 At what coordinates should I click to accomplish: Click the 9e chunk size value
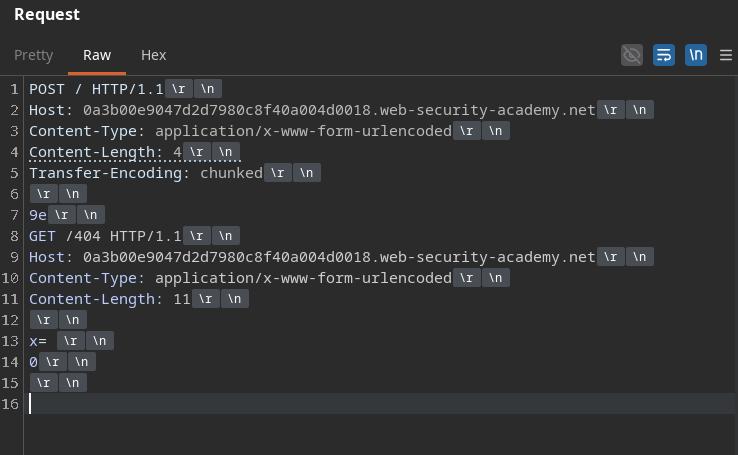[x=38, y=215]
